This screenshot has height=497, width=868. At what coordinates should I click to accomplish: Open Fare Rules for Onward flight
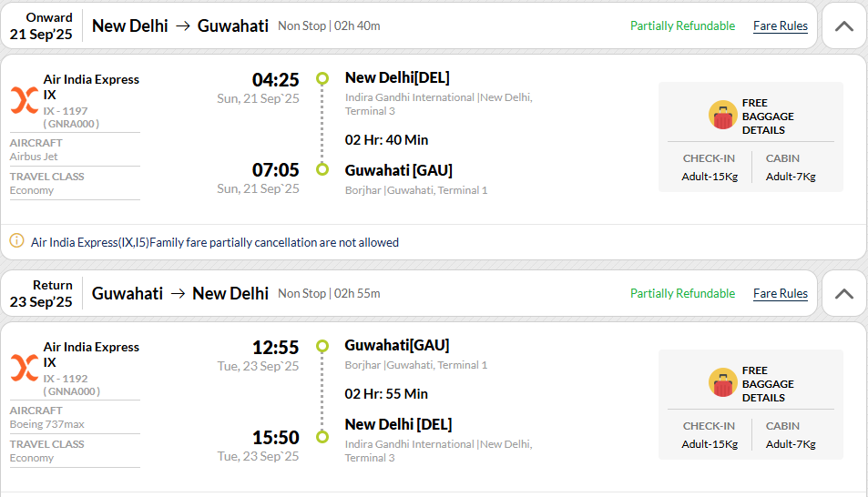(x=780, y=26)
